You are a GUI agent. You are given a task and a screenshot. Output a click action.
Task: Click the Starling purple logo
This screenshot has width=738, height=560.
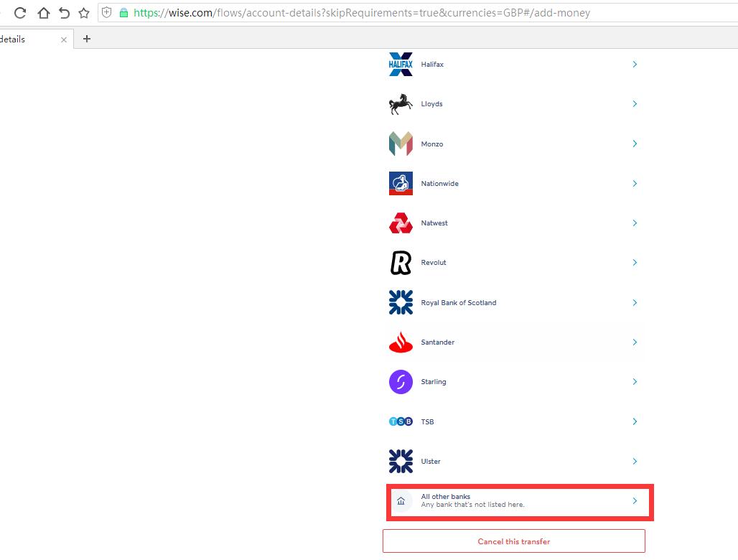point(401,382)
